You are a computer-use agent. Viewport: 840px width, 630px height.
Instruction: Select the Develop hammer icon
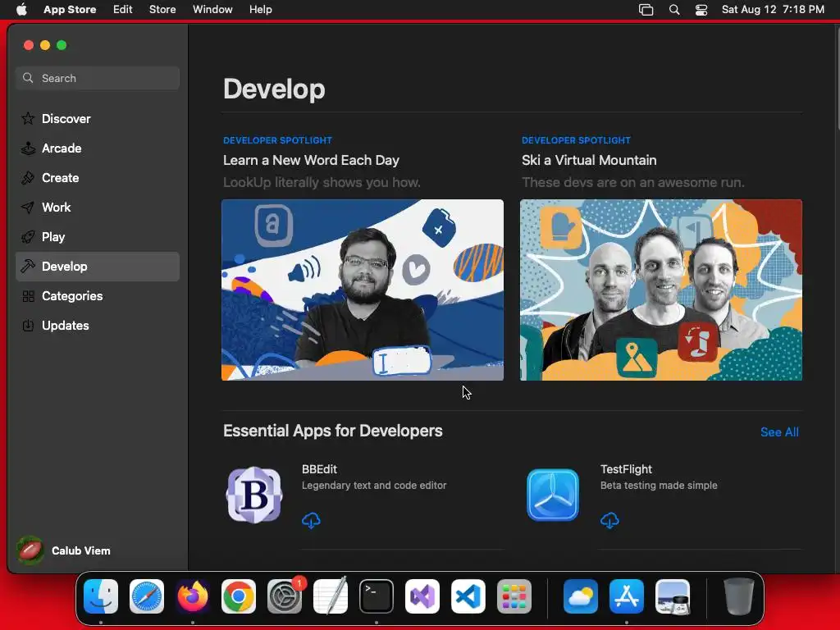pyautogui.click(x=28, y=267)
